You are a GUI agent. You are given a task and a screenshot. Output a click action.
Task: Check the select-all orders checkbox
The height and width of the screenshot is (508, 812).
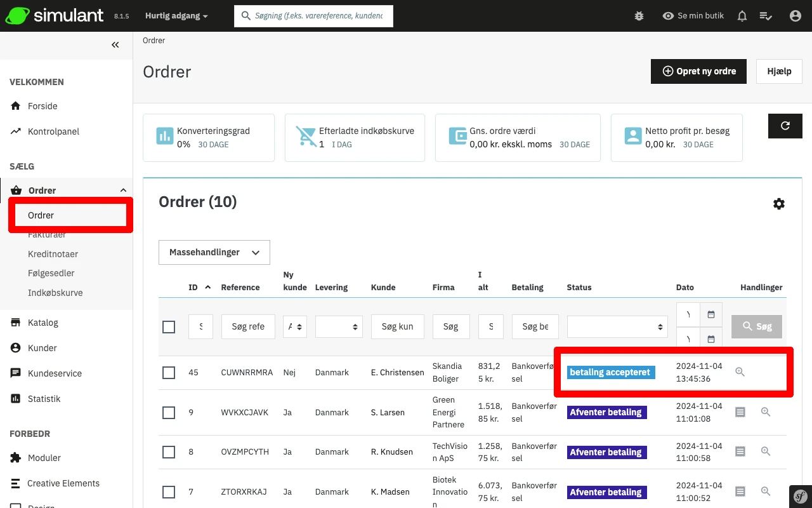pos(169,327)
